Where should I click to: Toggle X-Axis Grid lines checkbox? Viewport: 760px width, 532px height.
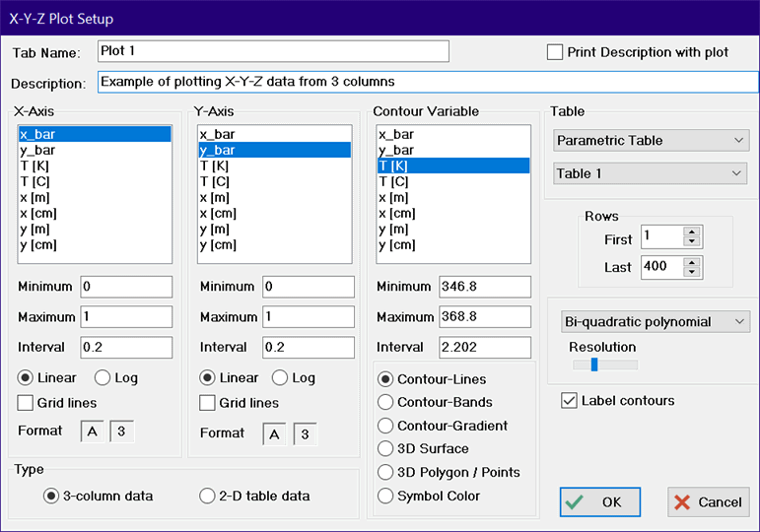[x=26, y=402]
